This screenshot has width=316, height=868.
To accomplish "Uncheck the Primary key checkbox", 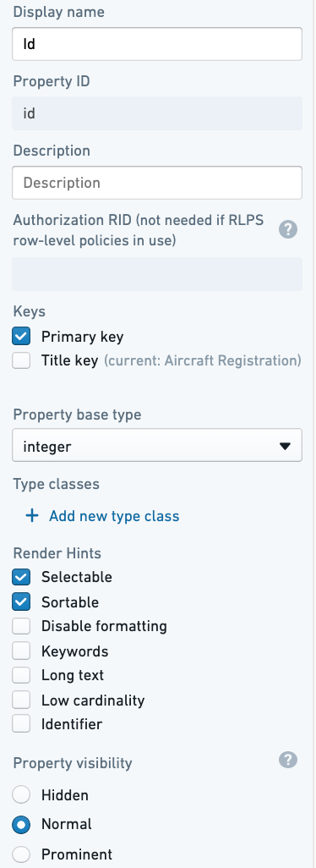I will 21,336.
